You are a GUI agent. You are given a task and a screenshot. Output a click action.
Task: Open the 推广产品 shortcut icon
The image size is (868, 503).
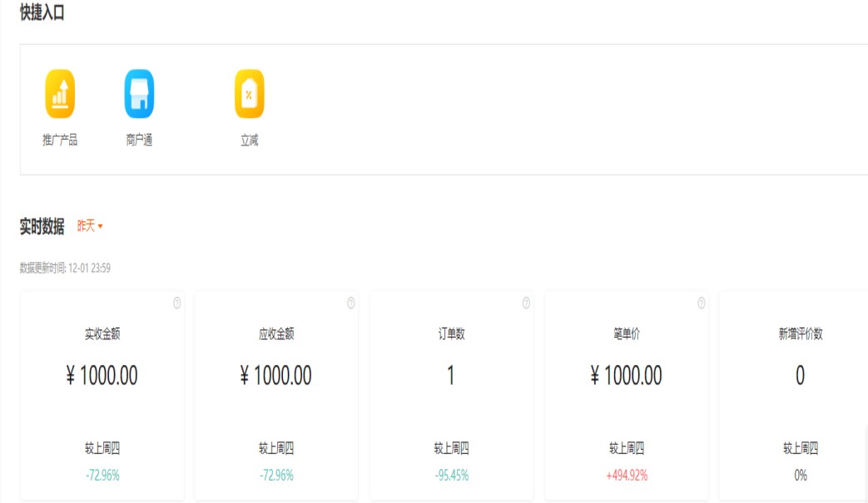click(x=60, y=94)
